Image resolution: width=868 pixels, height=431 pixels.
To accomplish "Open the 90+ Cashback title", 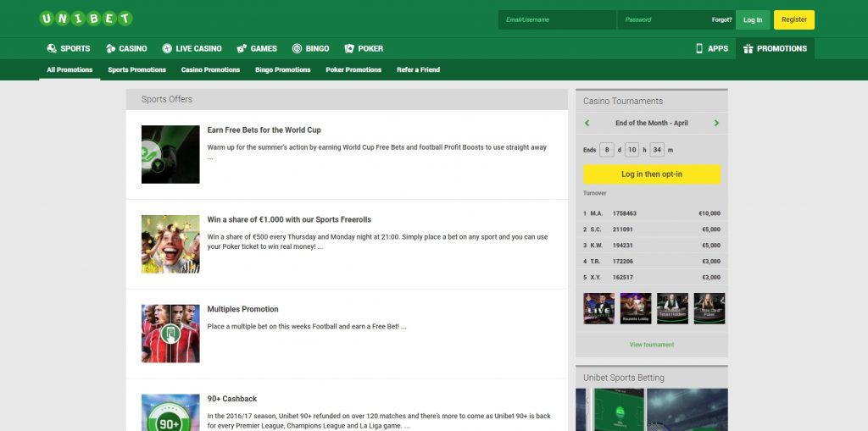I will click(232, 399).
